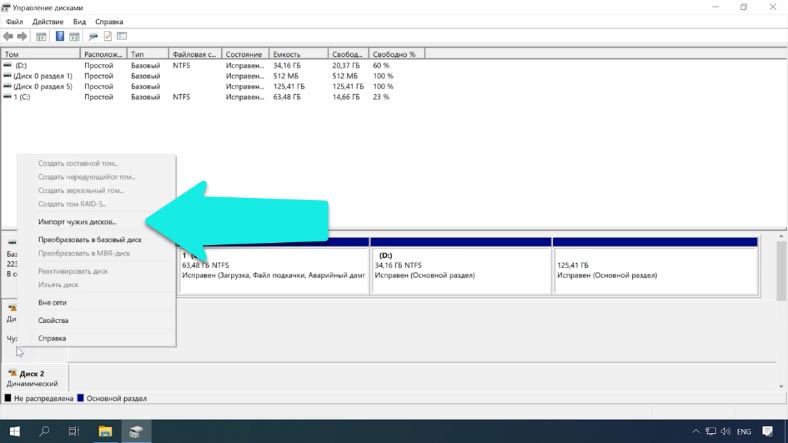
Task: Open the notification center icon
Action: 767,431
